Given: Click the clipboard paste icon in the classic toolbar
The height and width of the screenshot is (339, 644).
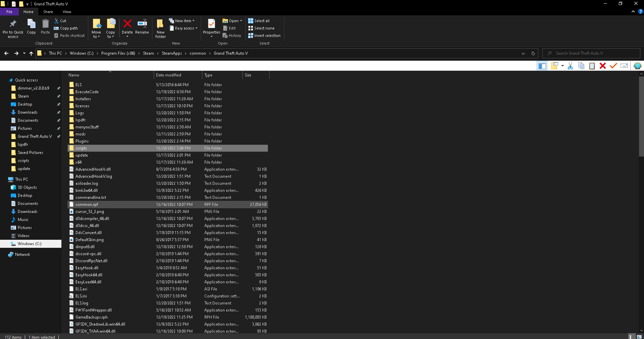Looking at the screenshot, I should (x=592, y=66).
